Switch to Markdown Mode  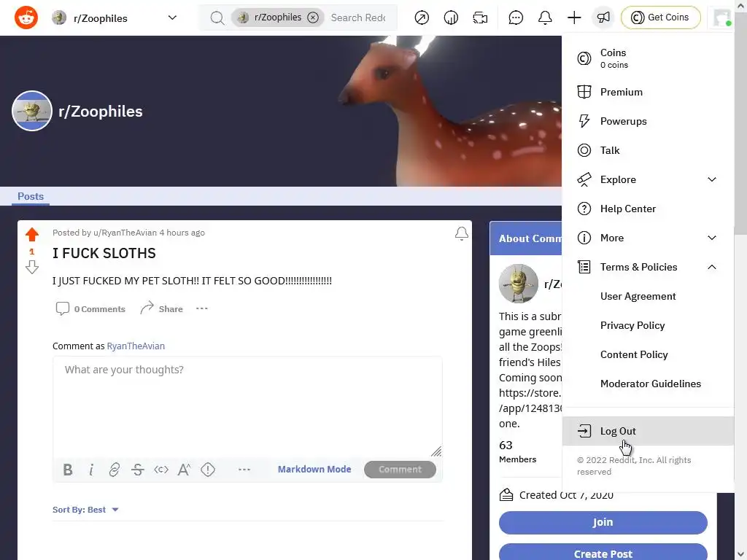(314, 470)
